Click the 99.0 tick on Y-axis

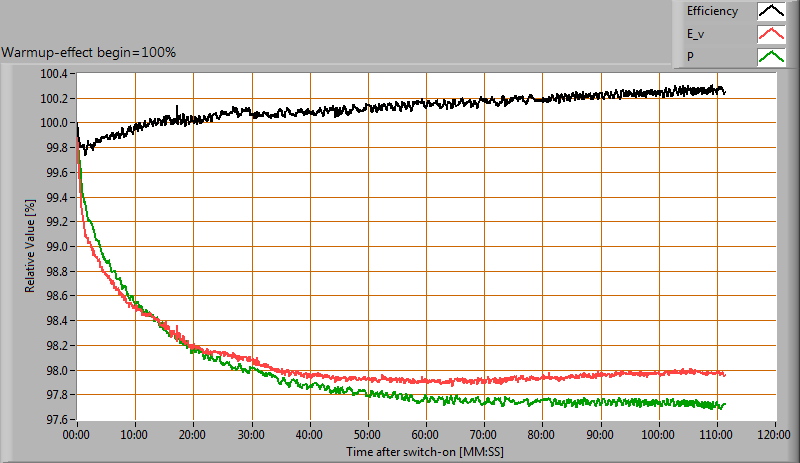pos(56,247)
